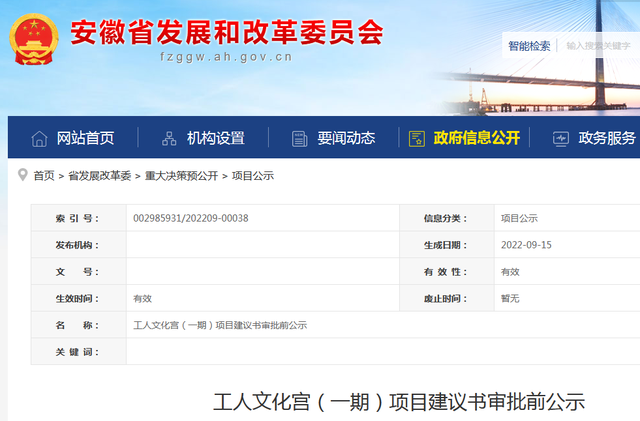Image resolution: width=640 pixels, height=421 pixels.
Task: Click the monitor icon beside 政务服务
Action: tap(561, 139)
